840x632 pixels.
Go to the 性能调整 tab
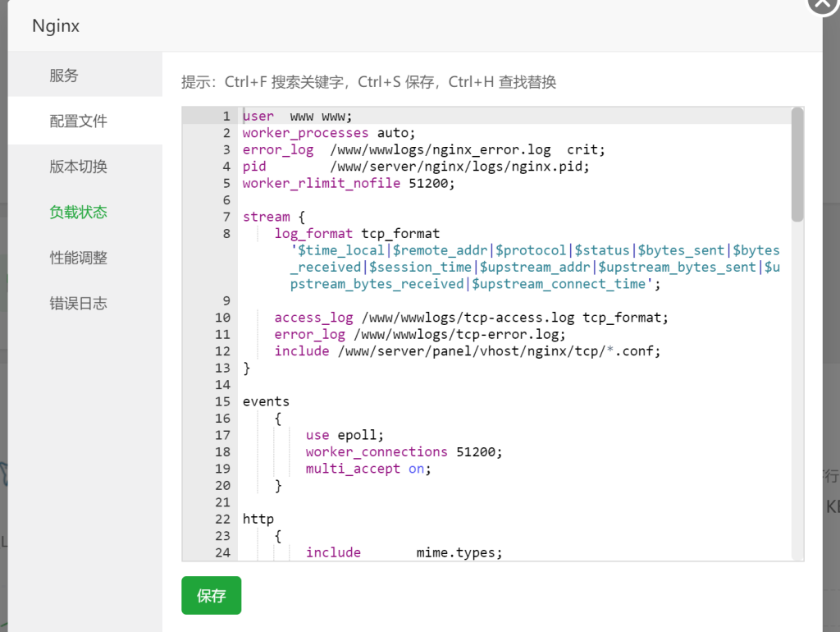(x=85, y=258)
